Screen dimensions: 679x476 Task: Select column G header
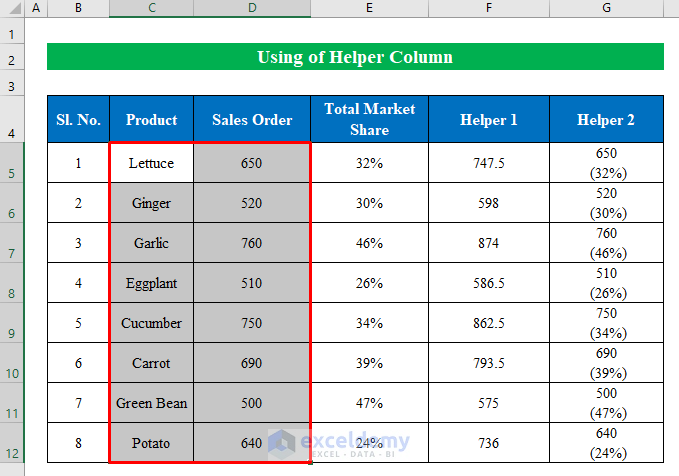605,8
